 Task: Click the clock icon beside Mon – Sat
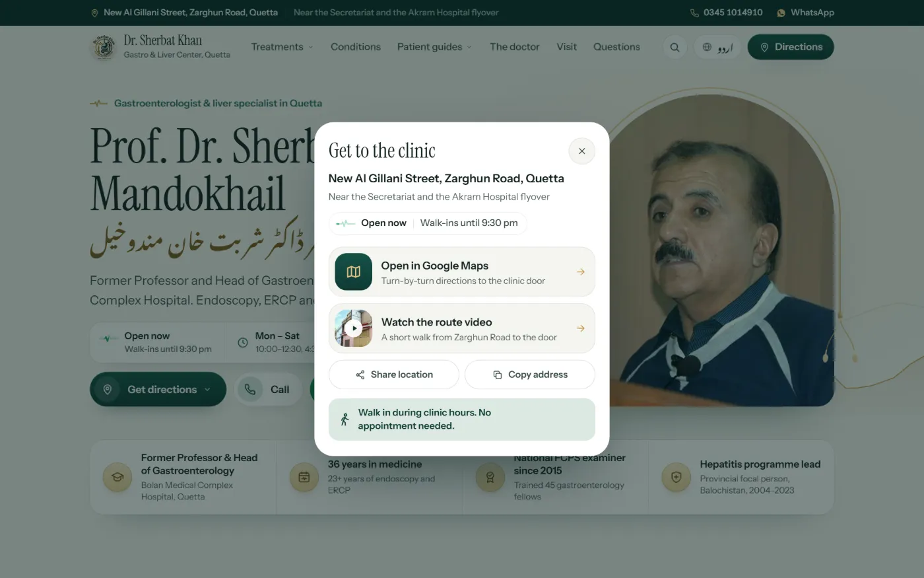(x=242, y=342)
